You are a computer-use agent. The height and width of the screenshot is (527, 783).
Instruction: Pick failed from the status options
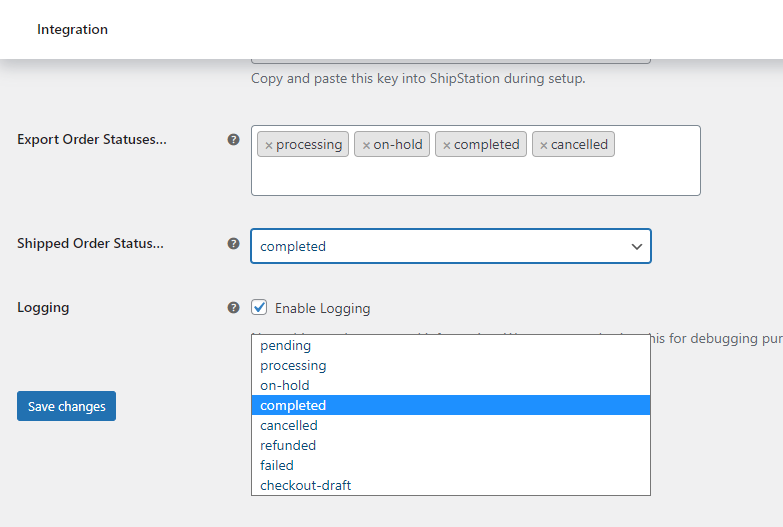pos(277,466)
